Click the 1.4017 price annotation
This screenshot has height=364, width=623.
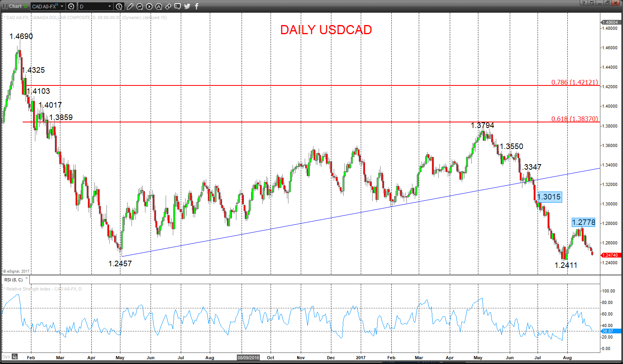(x=50, y=105)
